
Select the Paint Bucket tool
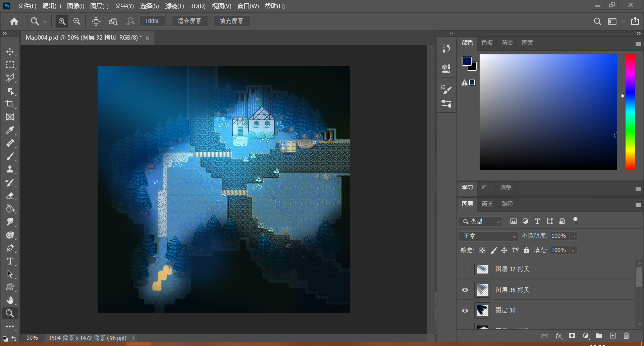pyautogui.click(x=10, y=209)
